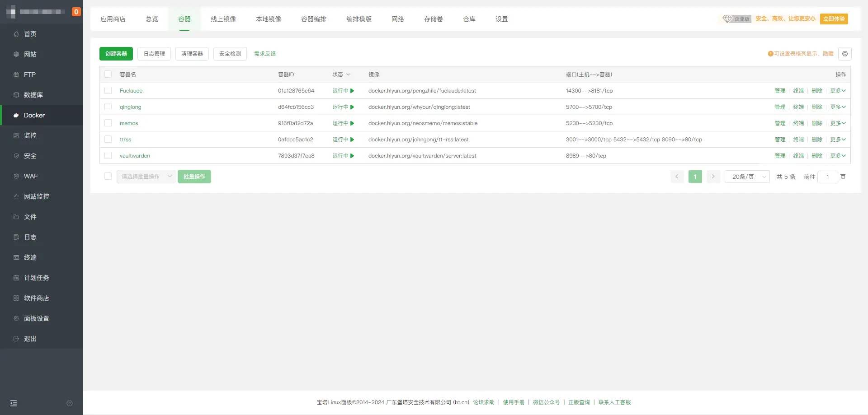
Task: Click the WAF shield icon in sidebar
Action: [16, 176]
